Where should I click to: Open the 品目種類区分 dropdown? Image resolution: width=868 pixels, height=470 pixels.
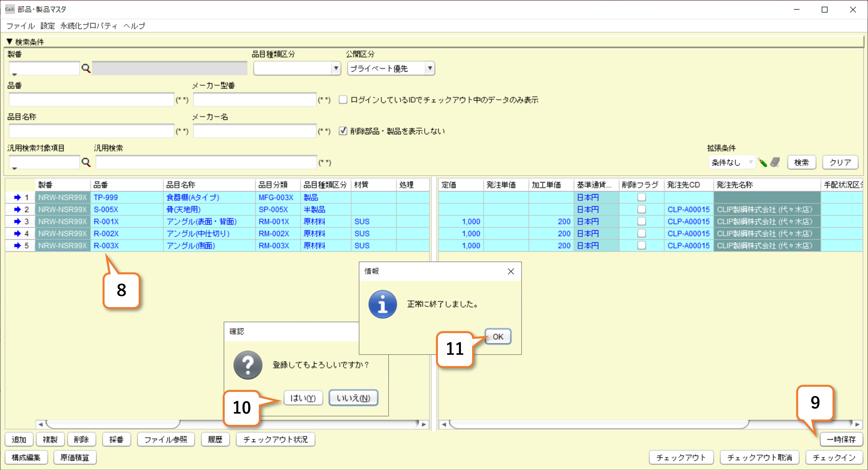tap(336, 69)
